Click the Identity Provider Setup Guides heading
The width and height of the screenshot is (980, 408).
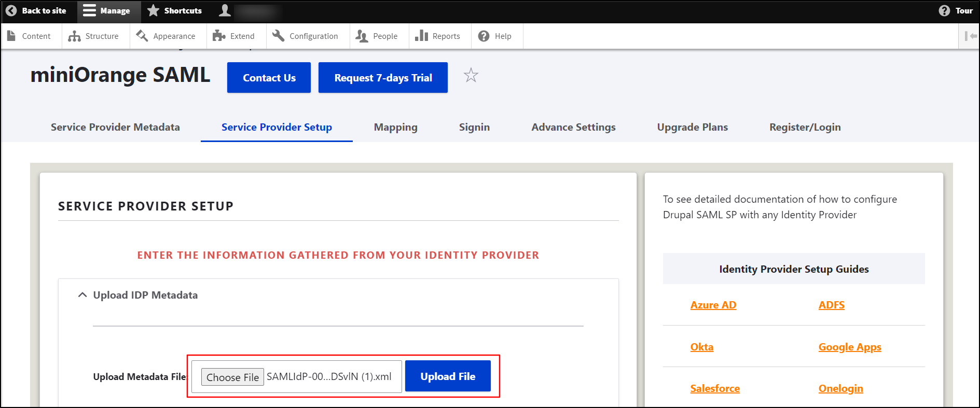(x=794, y=269)
